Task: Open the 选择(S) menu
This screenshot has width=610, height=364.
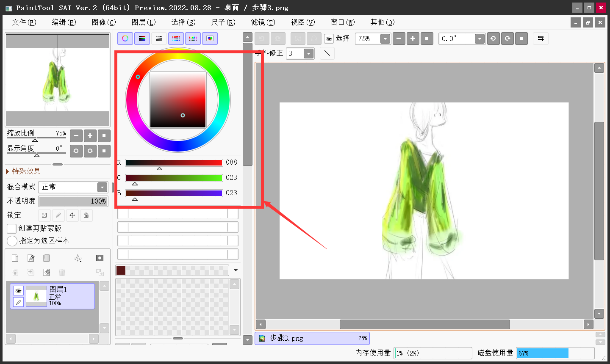Action: [x=183, y=22]
